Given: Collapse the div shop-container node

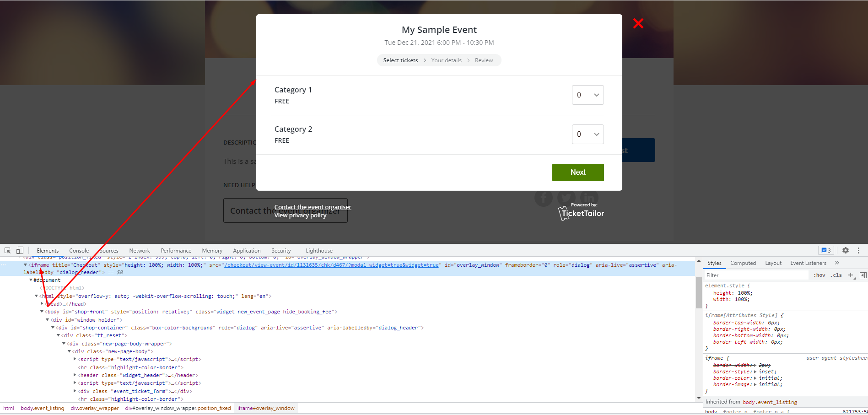Looking at the screenshot, I should (53, 328).
